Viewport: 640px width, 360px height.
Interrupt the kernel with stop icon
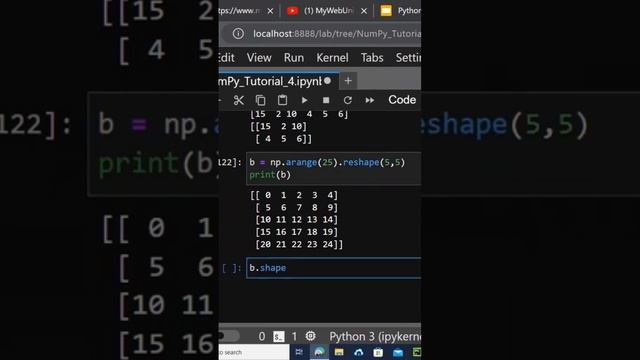326,100
